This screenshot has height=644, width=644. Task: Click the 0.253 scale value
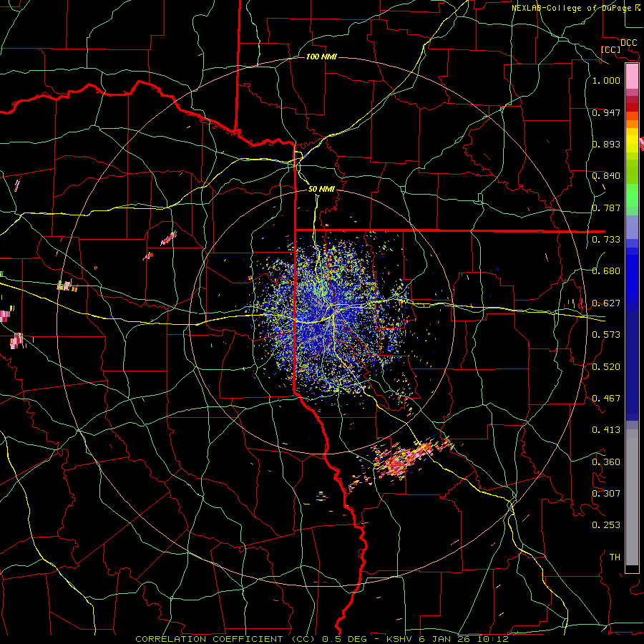click(x=606, y=525)
